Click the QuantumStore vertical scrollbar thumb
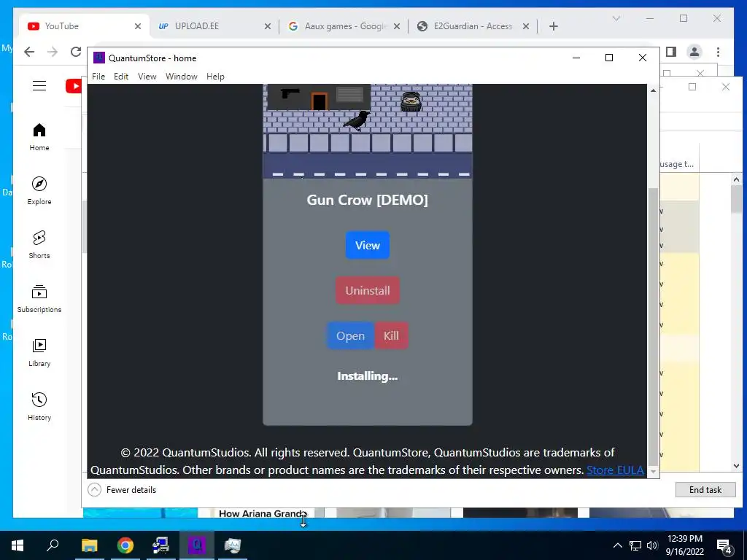Image resolution: width=747 pixels, height=560 pixels. point(653,326)
